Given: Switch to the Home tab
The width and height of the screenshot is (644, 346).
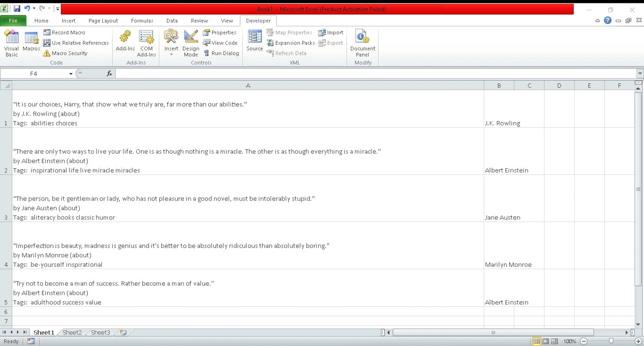Looking at the screenshot, I should [41, 21].
